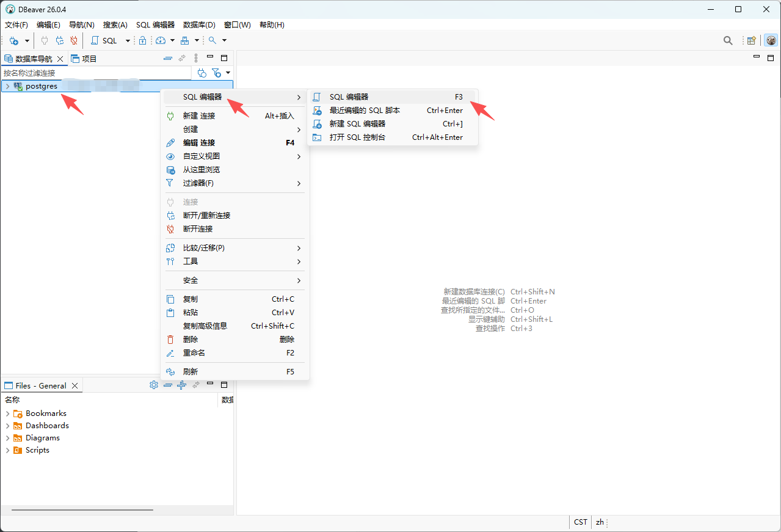Click the Files panel horizontal scrollbar
The height and width of the screenshot is (532, 781).
click(82, 509)
